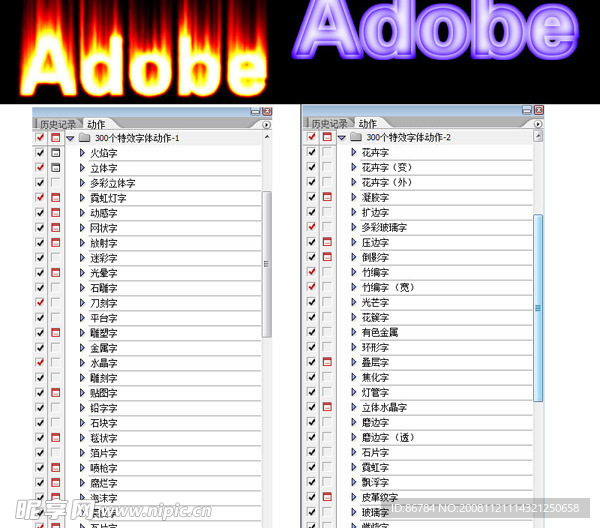Screen dimensions: 600x528
Task: Uncheck the 石片字 action checkbox
Action: [311, 452]
